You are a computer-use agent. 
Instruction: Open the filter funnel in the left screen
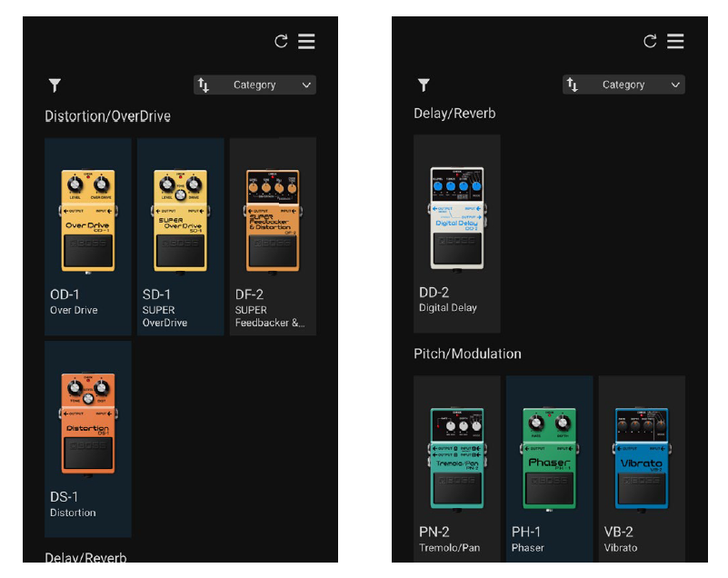tap(55, 85)
